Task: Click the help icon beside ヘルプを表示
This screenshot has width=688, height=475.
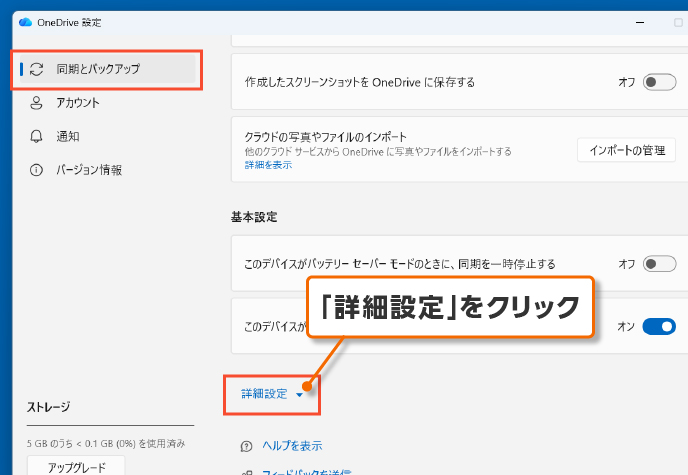Action: [246, 446]
